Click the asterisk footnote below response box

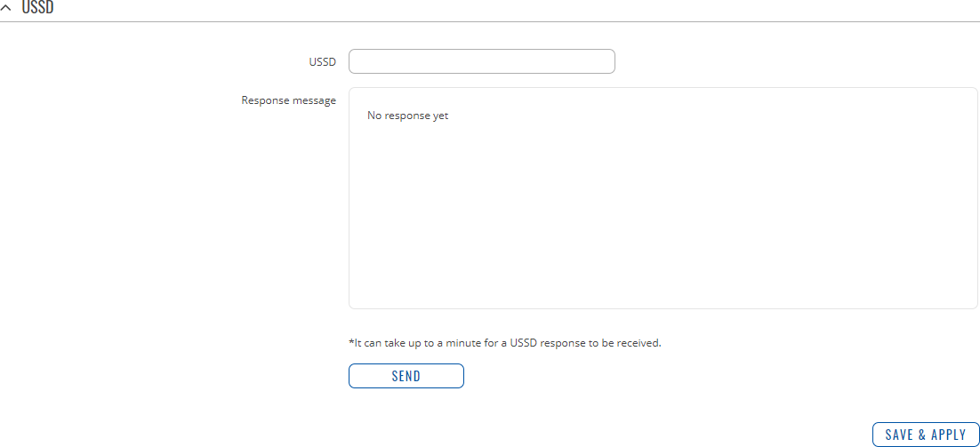coord(352,342)
